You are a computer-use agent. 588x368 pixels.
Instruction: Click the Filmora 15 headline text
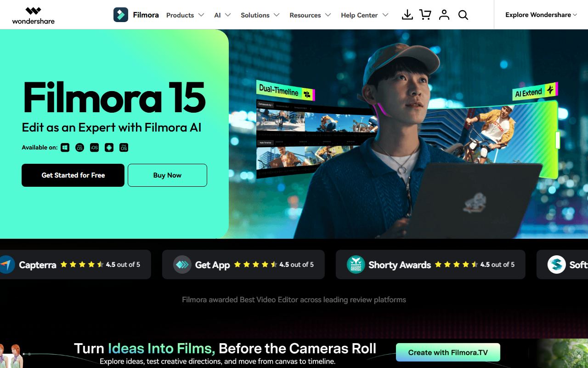[x=114, y=98]
